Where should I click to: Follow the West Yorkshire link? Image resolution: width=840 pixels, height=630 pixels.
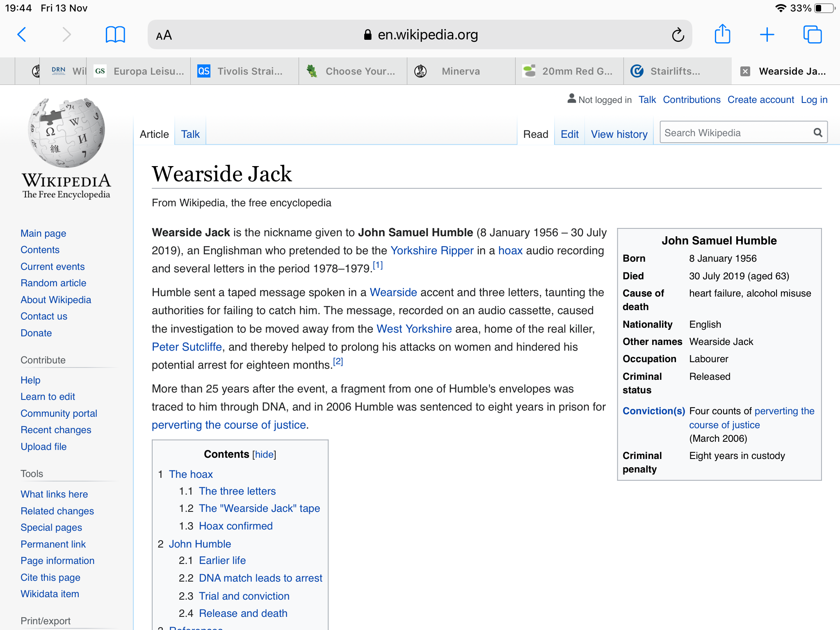[x=414, y=329]
